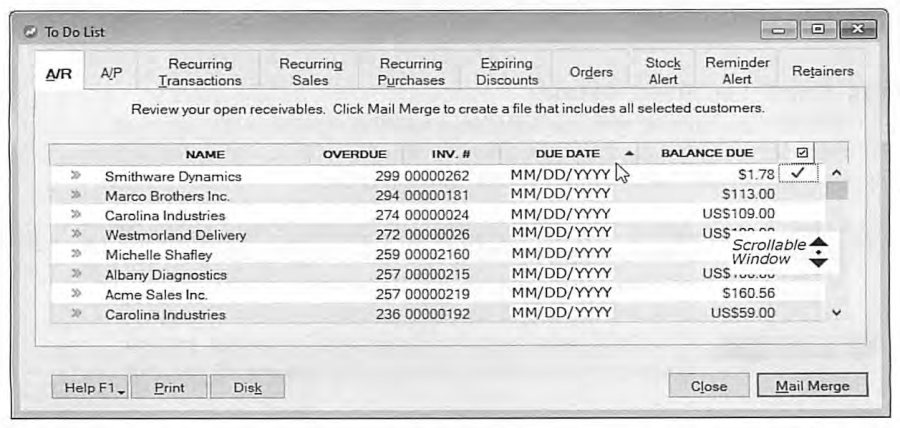Click chevron icon beside invoice 00000192
The height and width of the screenshot is (428, 900).
point(75,313)
